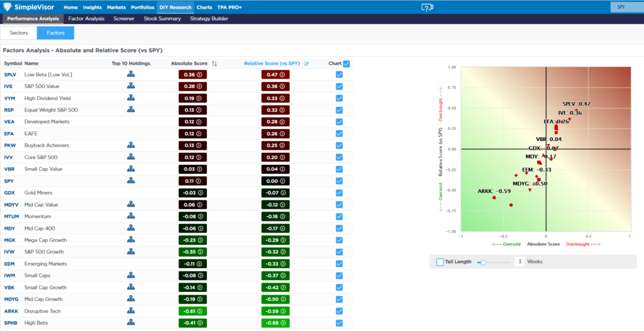Sort by Absolute Score arrows icon
The width and height of the screenshot is (644, 331).
214,64
